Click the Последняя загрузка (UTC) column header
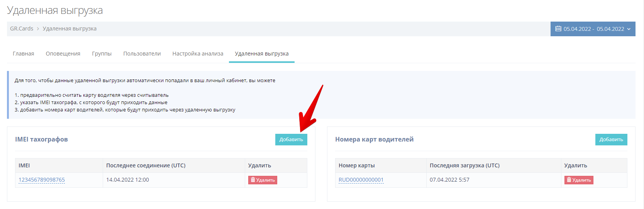Screen dimensions: 644x209 point(464,165)
